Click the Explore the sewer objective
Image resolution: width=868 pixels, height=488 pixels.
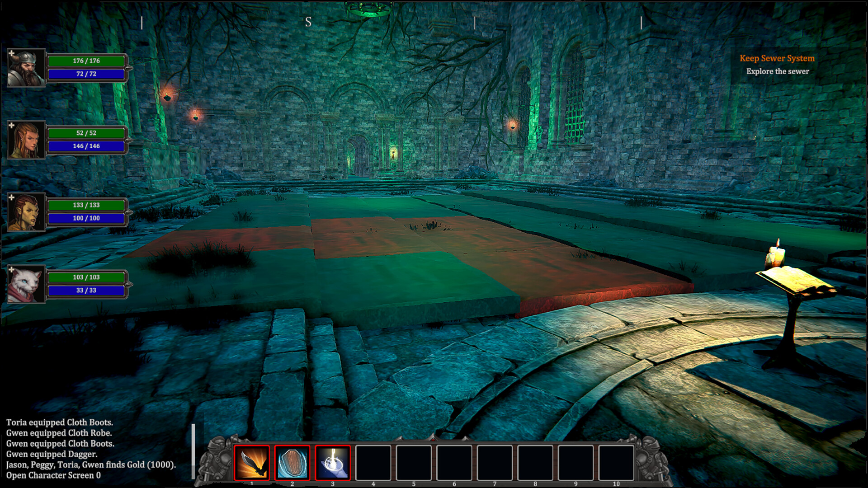click(x=778, y=71)
